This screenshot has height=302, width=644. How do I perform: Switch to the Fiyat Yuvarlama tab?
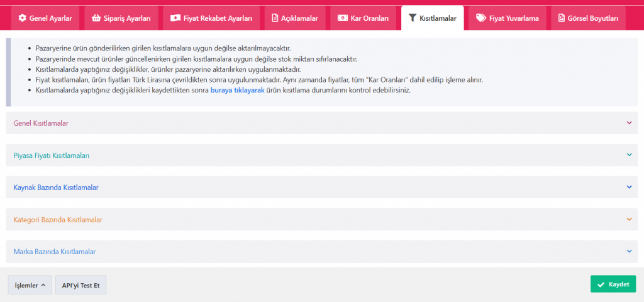pyautogui.click(x=507, y=18)
